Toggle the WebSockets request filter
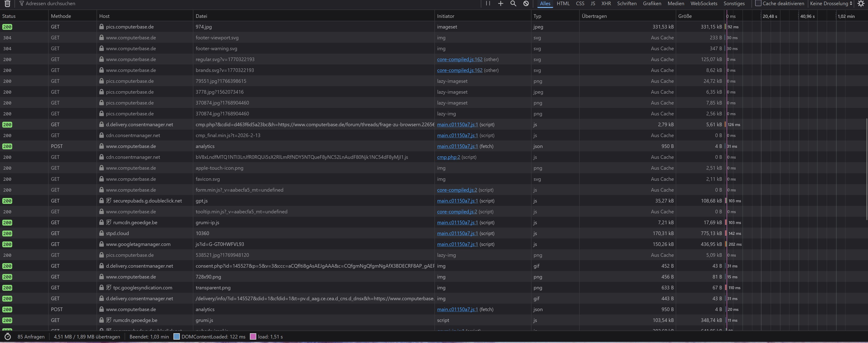 coord(704,3)
